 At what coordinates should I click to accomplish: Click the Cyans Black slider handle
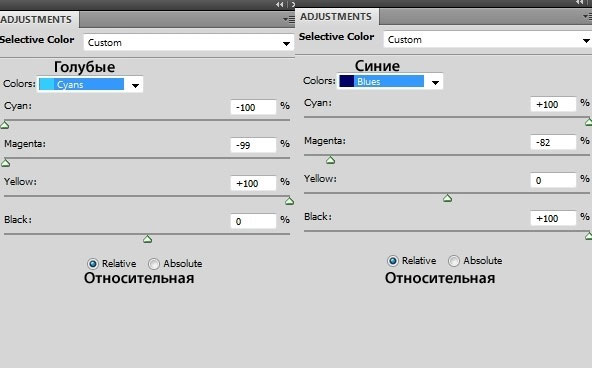[148, 239]
